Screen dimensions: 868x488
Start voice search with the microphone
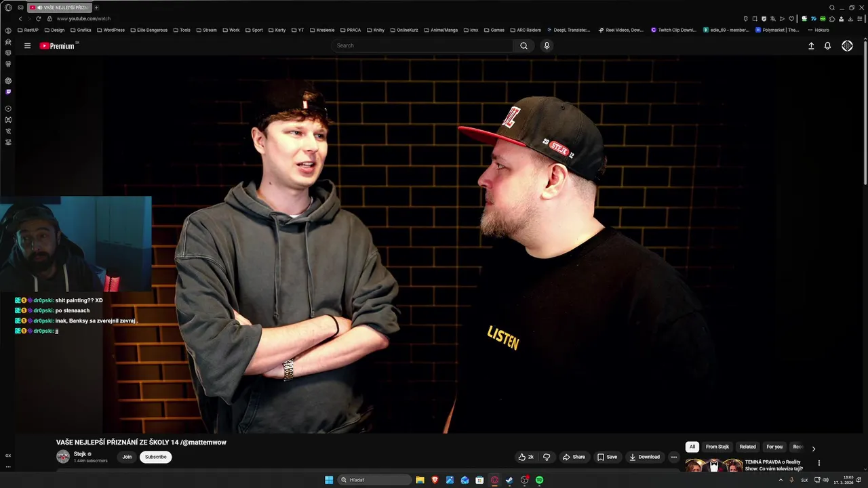(547, 45)
